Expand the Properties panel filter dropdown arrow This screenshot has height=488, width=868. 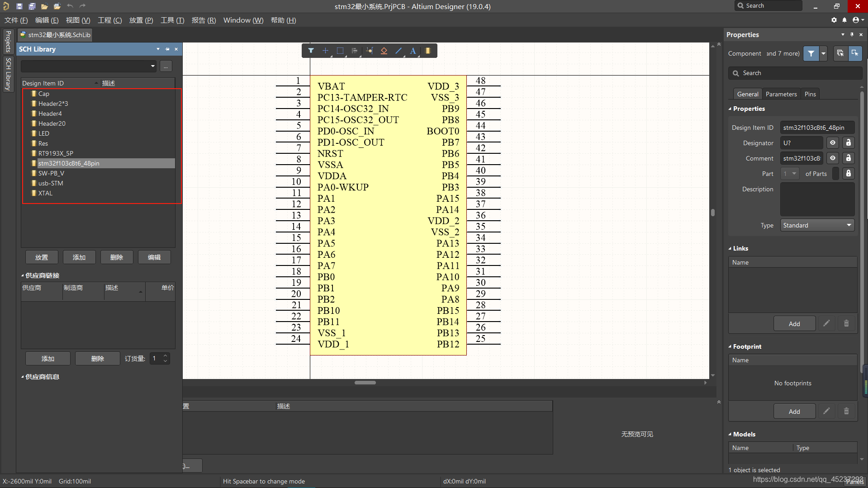pos(823,53)
